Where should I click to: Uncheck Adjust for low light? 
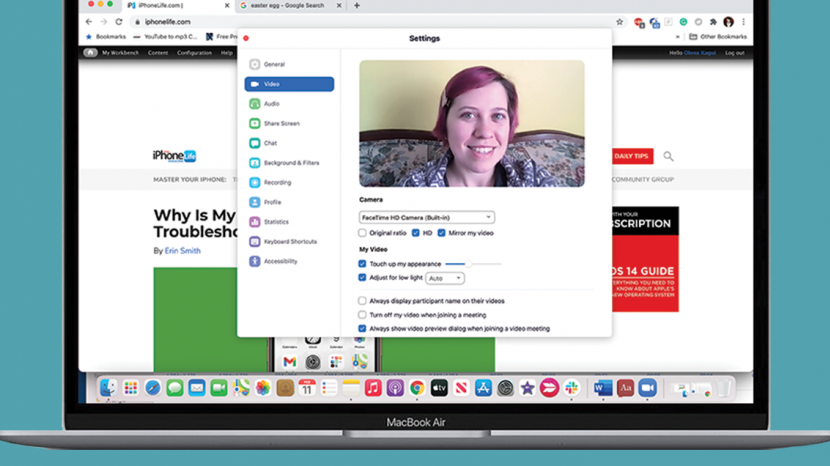click(362, 277)
